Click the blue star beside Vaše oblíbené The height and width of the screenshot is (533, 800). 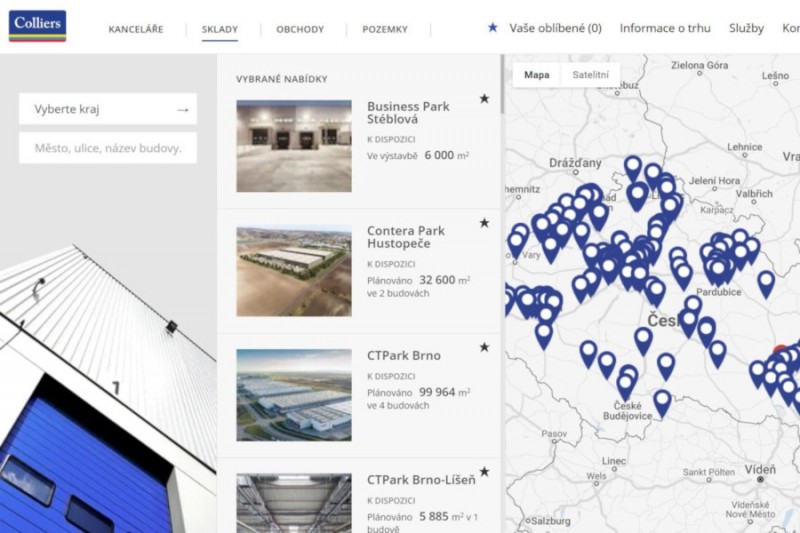tap(492, 28)
